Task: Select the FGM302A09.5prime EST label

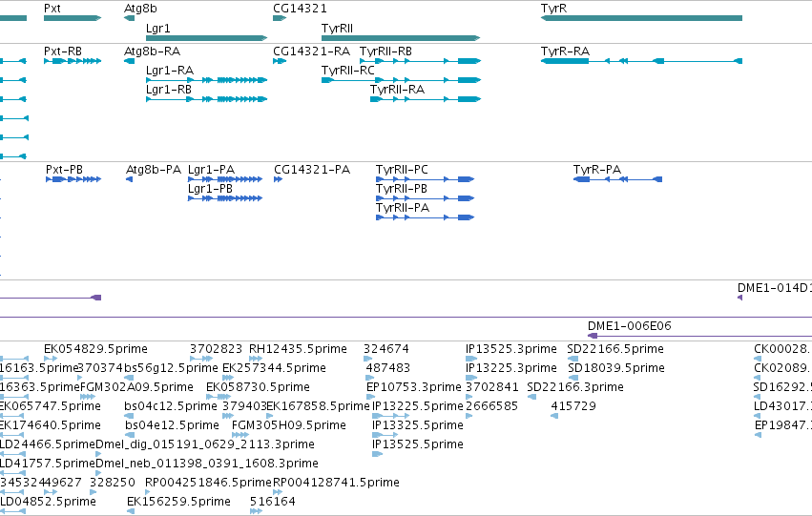Action: 136,387
